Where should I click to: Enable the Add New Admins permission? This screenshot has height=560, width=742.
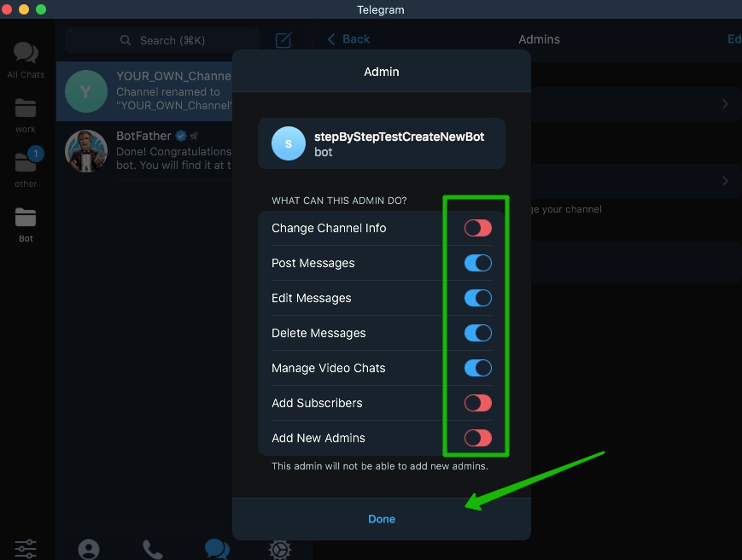(478, 438)
